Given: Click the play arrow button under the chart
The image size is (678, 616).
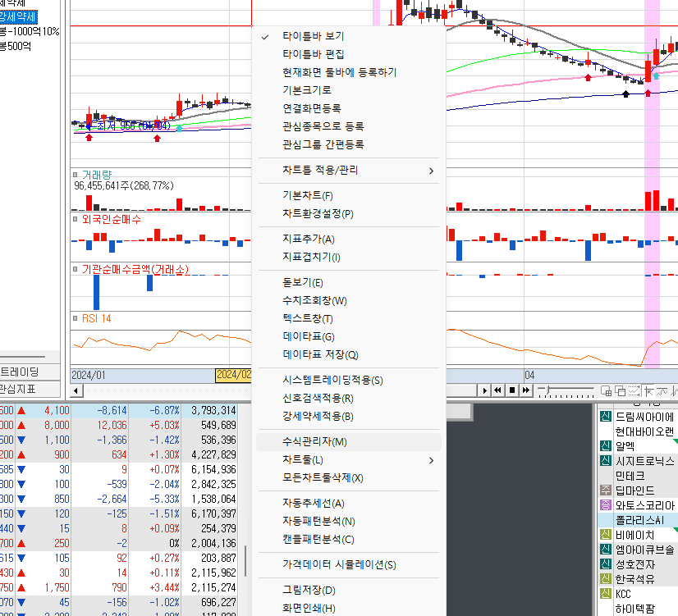Looking at the screenshot, I should (484, 390).
